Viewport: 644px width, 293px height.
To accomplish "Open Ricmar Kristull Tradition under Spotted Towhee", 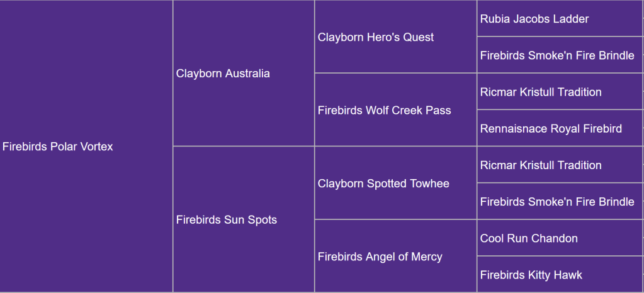I will click(x=541, y=165).
